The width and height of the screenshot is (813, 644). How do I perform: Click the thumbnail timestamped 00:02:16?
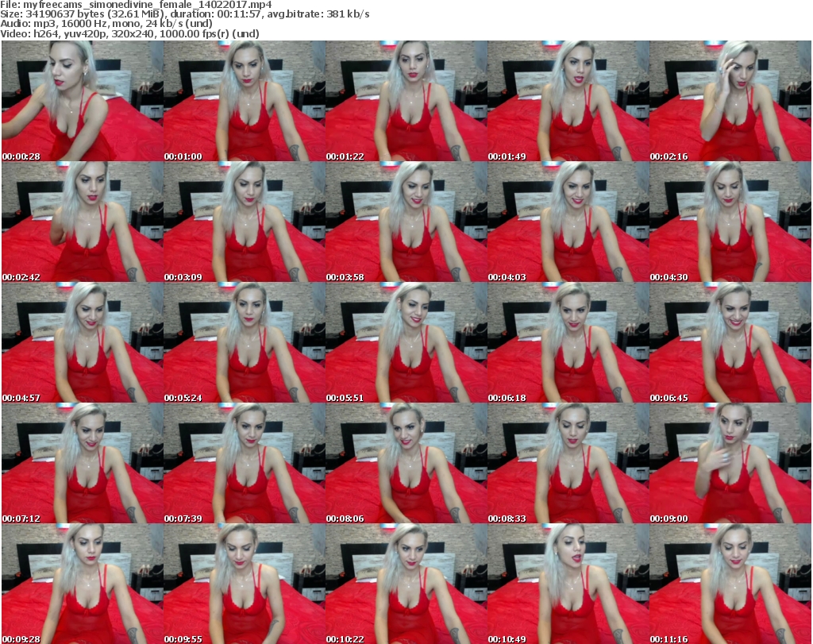click(730, 101)
